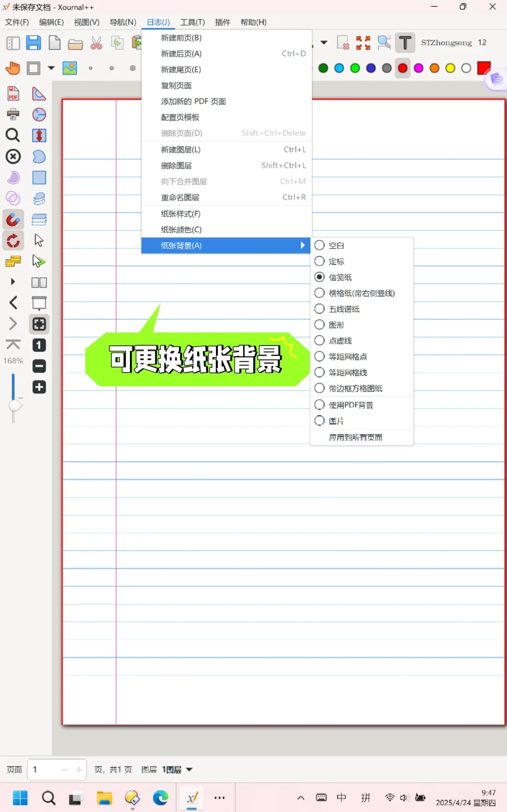Choose 添加新的 PDF 页面 entry
The height and width of the screenshot is (812, 507).
click(x=227, y=101)
